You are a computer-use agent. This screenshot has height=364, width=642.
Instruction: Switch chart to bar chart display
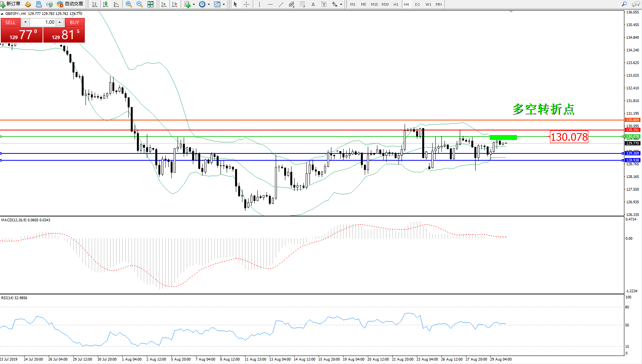tap(95, 4)
